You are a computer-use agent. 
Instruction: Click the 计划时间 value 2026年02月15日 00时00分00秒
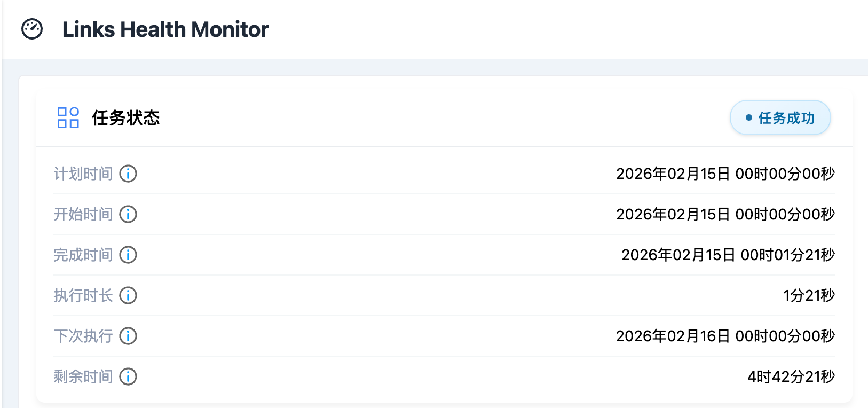[725, 174]
